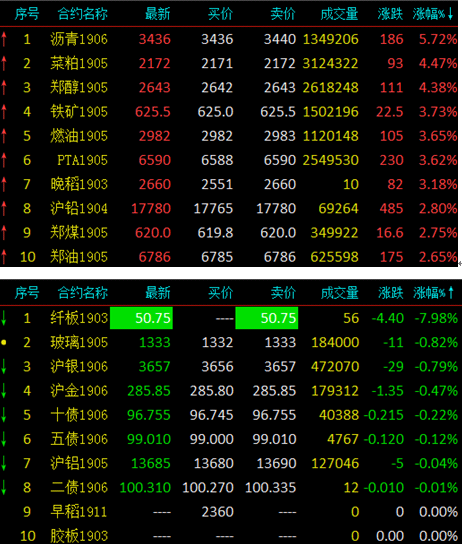Click the yellow dot beside 玻璃1905
This screenshot has height=544, width=462.
click(x=4, y=342)
